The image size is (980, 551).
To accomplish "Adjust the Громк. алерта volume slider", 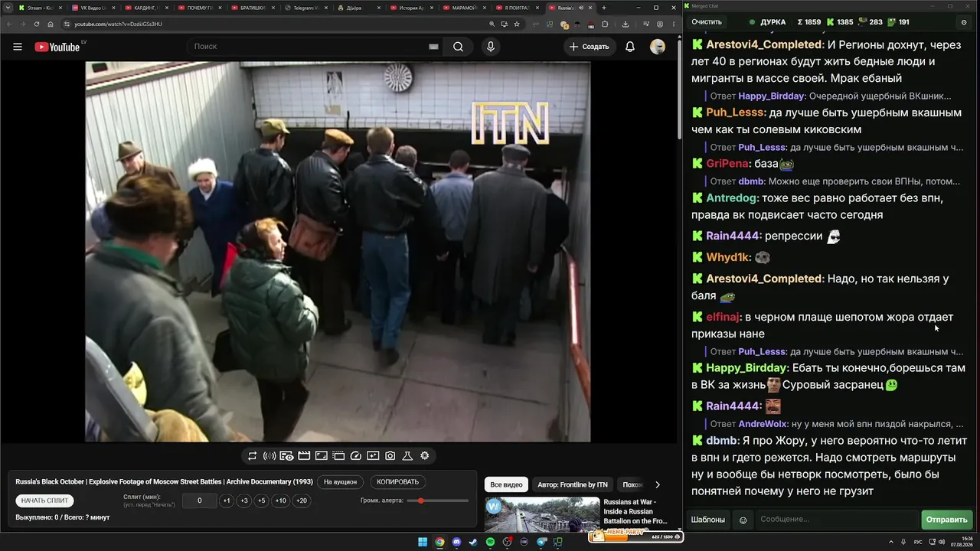I will click(x=438, y=500).
